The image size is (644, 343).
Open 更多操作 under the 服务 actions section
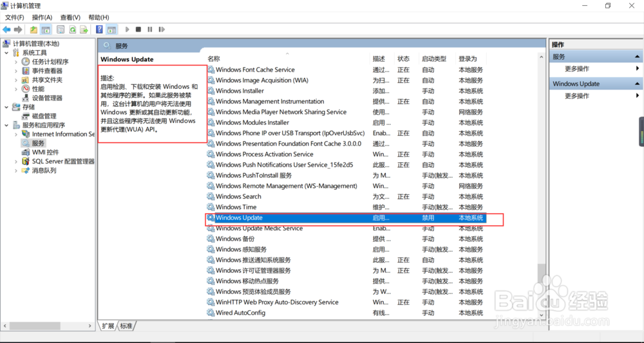(577, 68)
